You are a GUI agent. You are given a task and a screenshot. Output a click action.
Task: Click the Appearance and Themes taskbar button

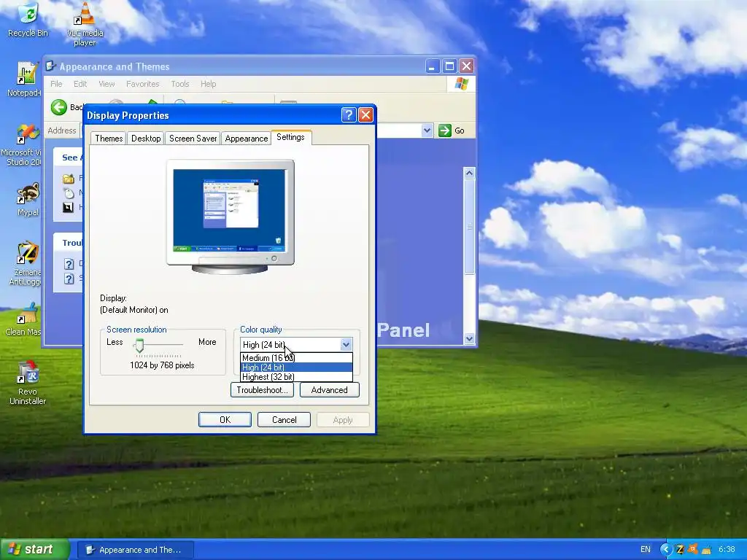(135, 550)
